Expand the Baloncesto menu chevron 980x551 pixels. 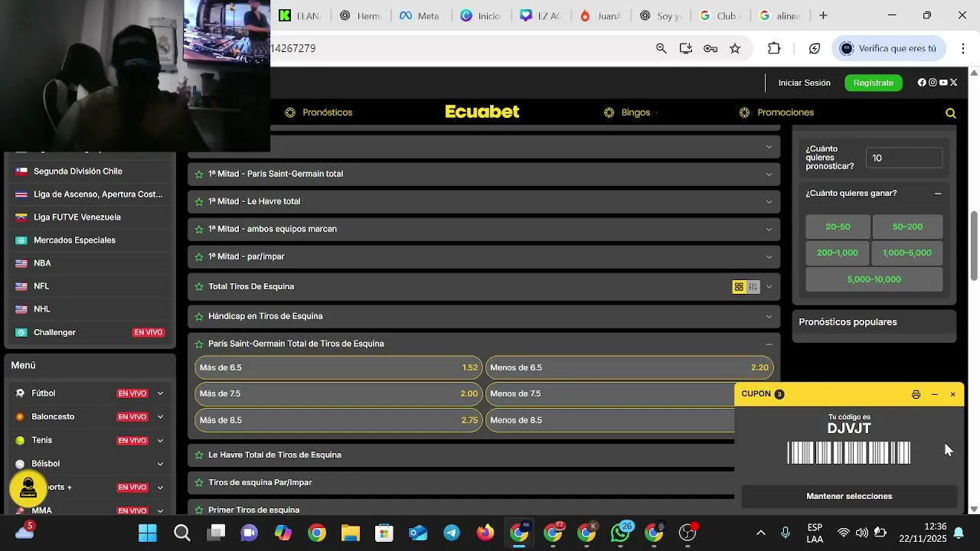160,417
